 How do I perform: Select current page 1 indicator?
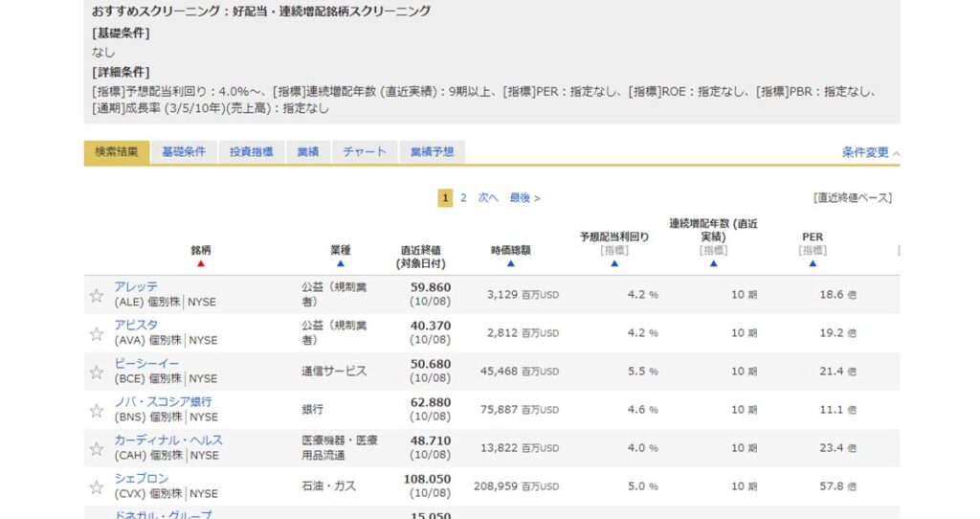tap(445, 198)
